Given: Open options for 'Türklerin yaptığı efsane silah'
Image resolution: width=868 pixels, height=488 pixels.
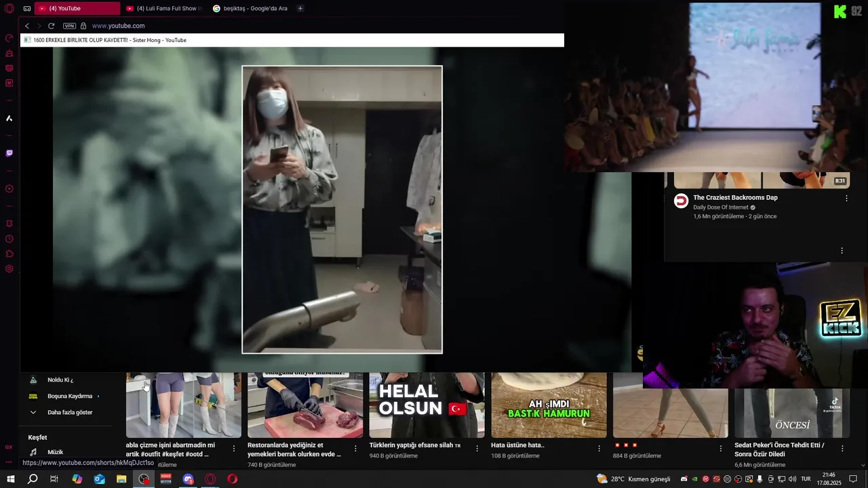Looking at the screenshot, I should [x=477, y=449].
